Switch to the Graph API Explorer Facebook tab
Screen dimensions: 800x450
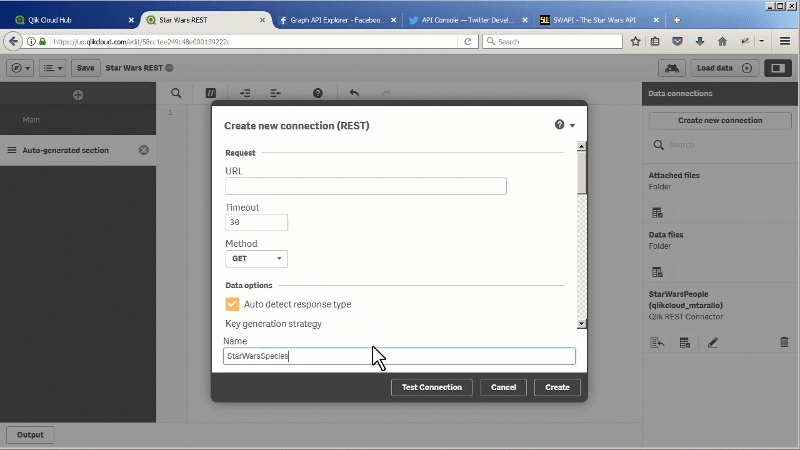coord(337,20)
